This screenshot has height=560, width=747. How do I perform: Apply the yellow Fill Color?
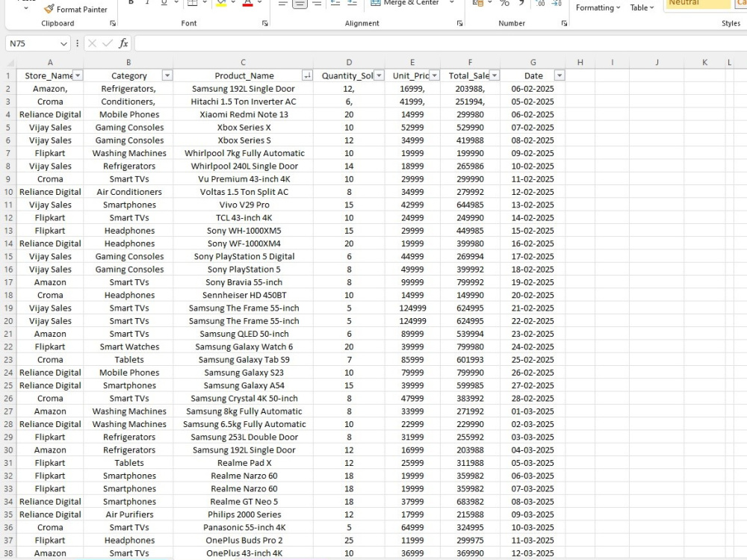[x=221, y=2]
